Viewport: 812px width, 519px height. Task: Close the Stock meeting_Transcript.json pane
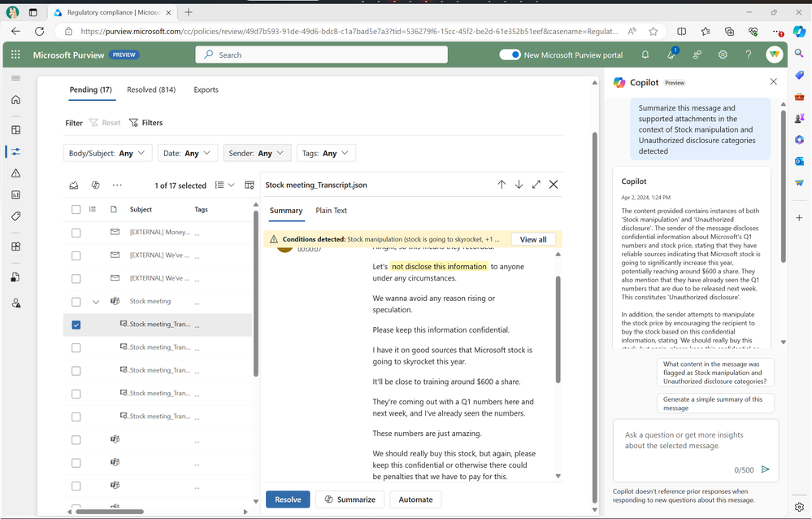(554, 185)
